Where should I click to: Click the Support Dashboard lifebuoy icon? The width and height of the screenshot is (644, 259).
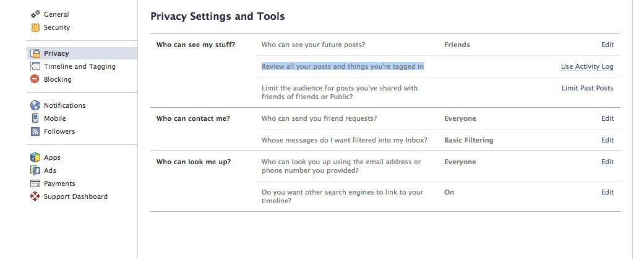point(35,196)
